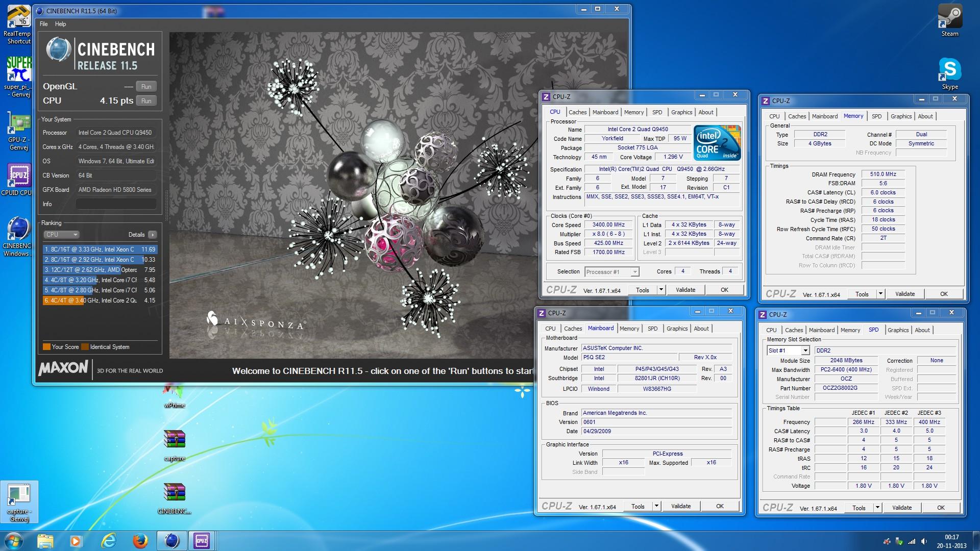Screen dimensions: 980x551
Task: Open RealTemp Shortcut desktop icon
Action: pos(18,24)
